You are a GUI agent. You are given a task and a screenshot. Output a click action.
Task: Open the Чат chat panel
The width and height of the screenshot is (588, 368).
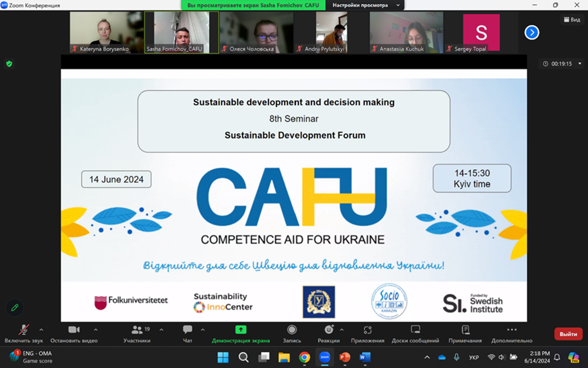click(x=187, y=330)
